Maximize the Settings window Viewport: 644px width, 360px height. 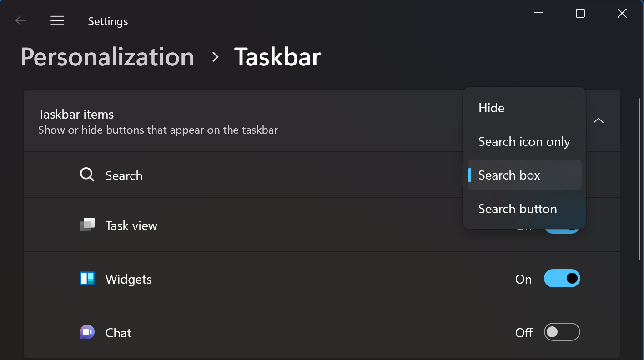[x=580, y=14]
